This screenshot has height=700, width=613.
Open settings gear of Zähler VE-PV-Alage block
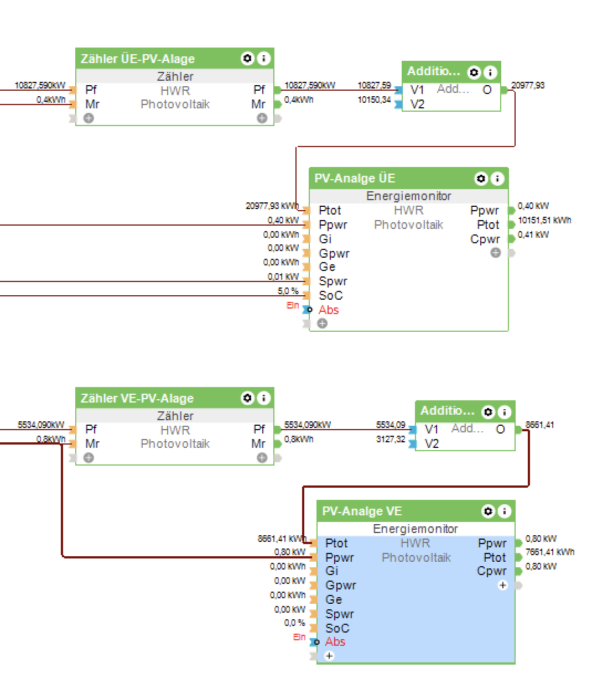(x=247, y=398)
